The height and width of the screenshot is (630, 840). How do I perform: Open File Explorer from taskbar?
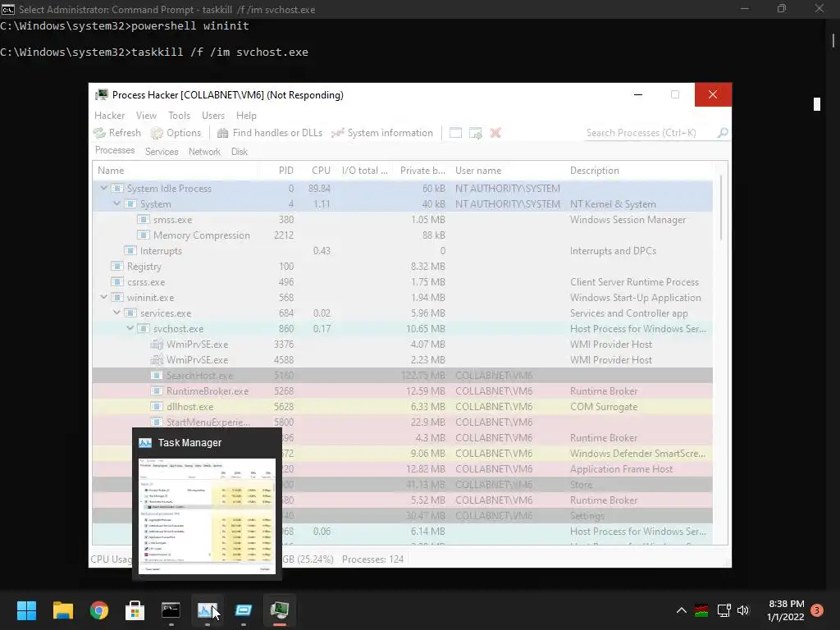pos(62,610)
